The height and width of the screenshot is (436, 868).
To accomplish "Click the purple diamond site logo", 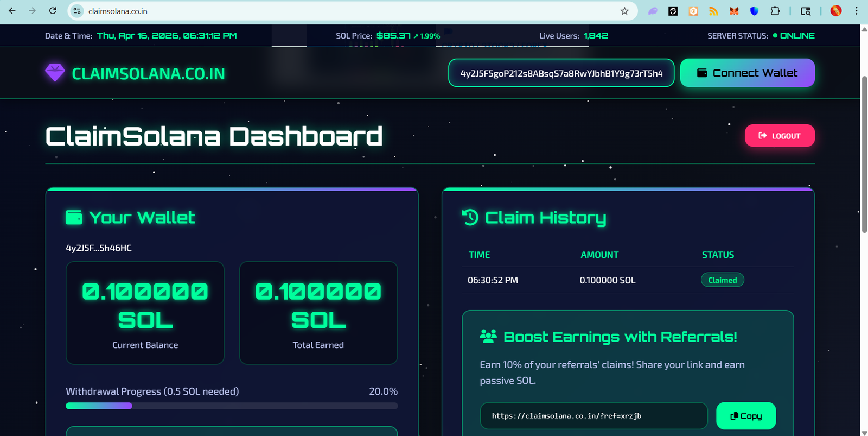I will point(55,73).
